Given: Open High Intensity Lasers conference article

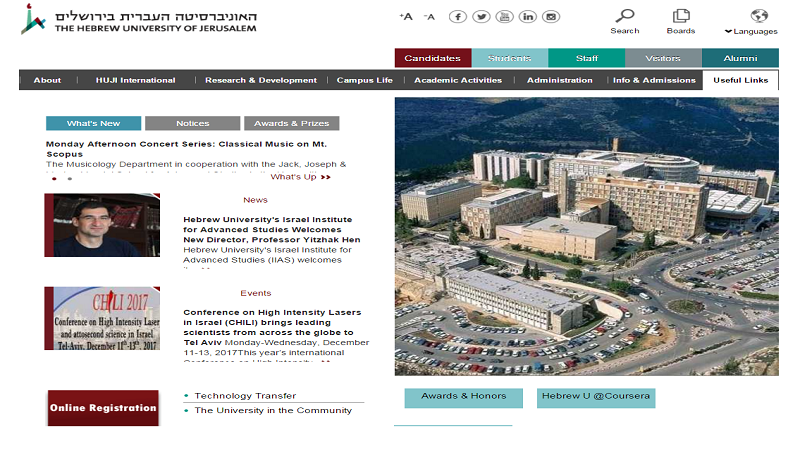Looking at the screenshot, I should 272,327.
